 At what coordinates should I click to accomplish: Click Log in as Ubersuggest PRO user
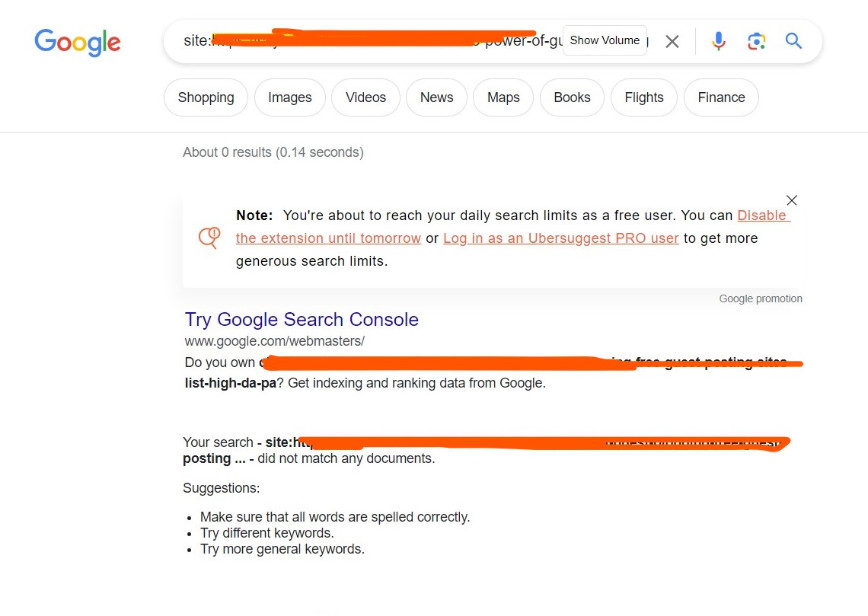(560, 238)
